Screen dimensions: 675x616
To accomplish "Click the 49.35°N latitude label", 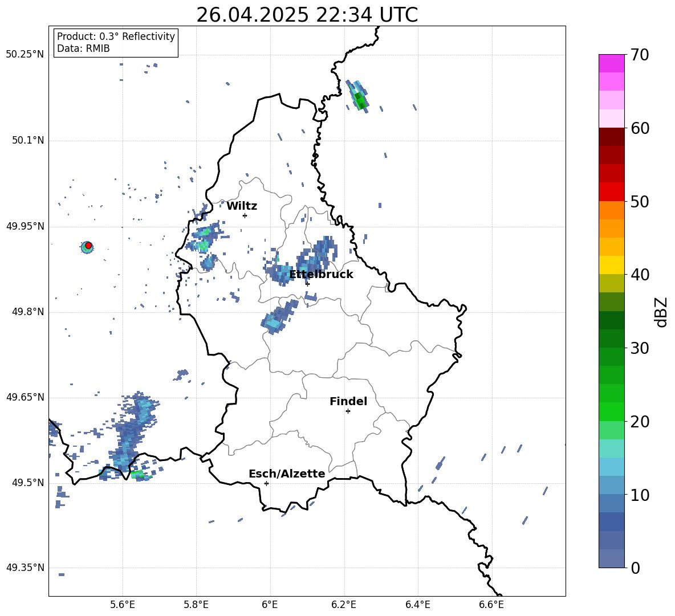I will point(25,568).
